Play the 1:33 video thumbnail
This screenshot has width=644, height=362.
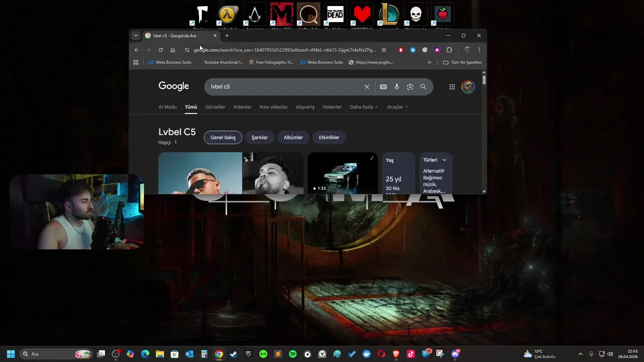(x=343, y=173)
